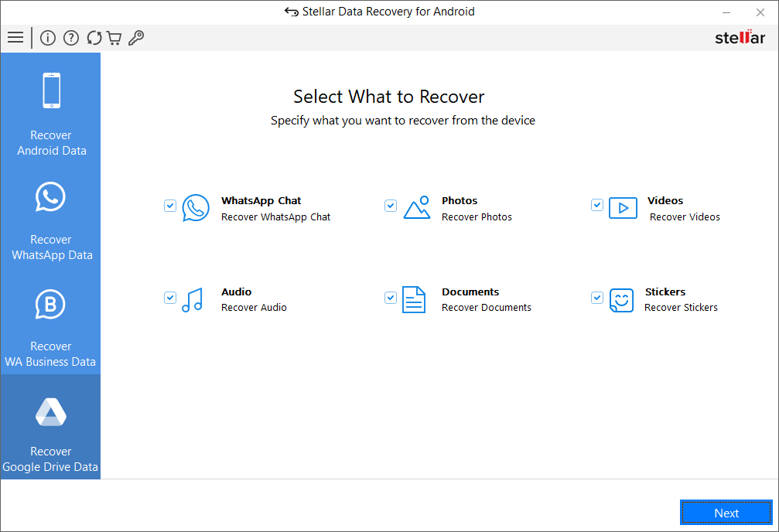Click the Documents file icon
This screenshot has height=532, width=779.
click(414, 299)
